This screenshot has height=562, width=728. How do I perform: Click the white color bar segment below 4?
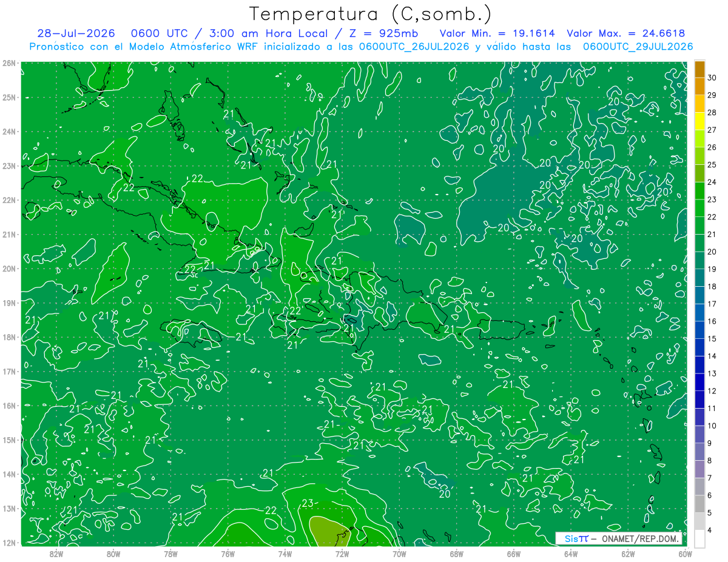699,538
